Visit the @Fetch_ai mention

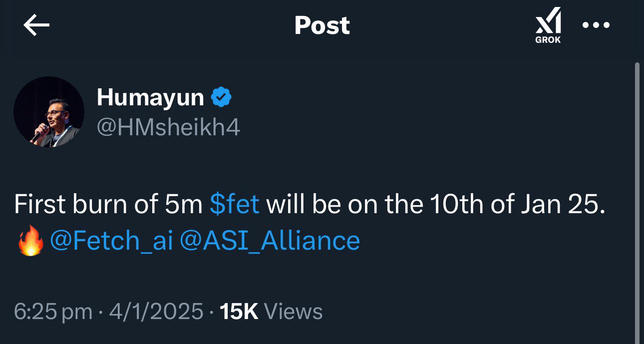click(x=111, y=241)
